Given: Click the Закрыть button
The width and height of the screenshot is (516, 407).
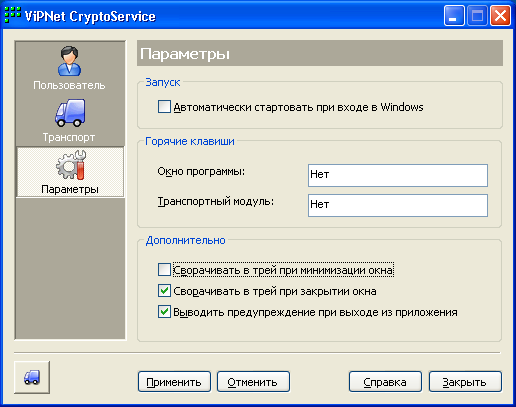Looking at the screenshot, I should tap(465, 382).
